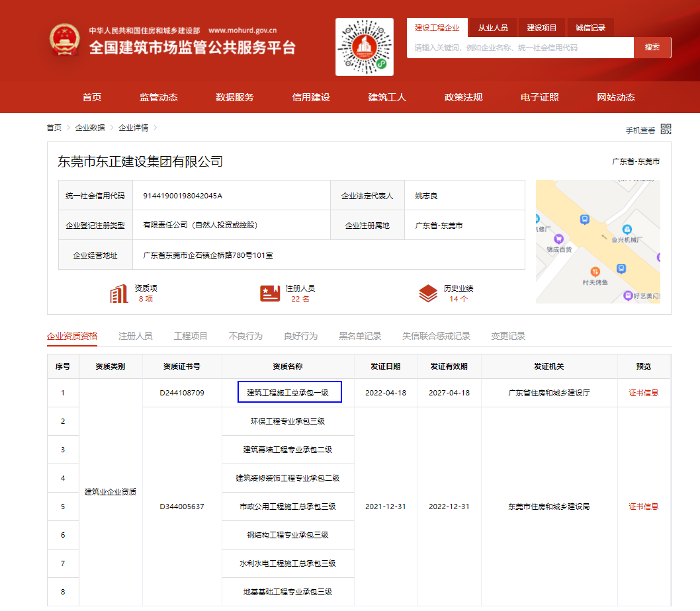The width and height of the screenshot is (700, 611).
Task: Open the 电子证照 navigation item
Action: (540, 97)
